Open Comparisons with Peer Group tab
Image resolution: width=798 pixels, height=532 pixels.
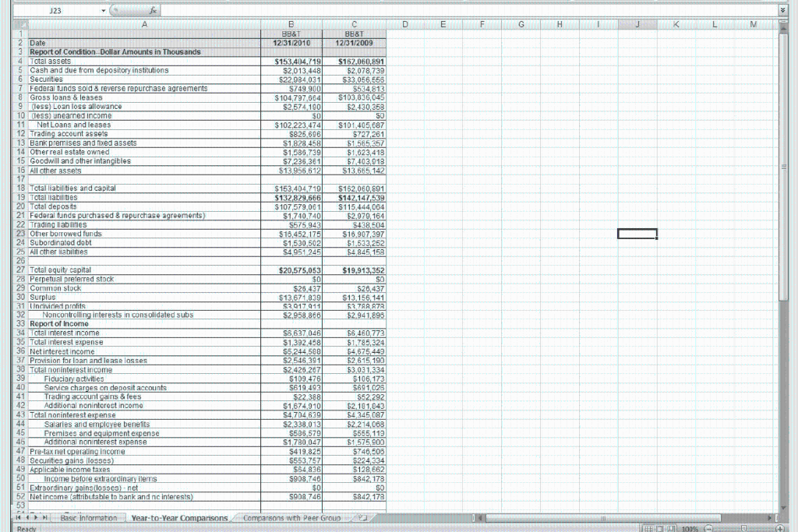291,518
